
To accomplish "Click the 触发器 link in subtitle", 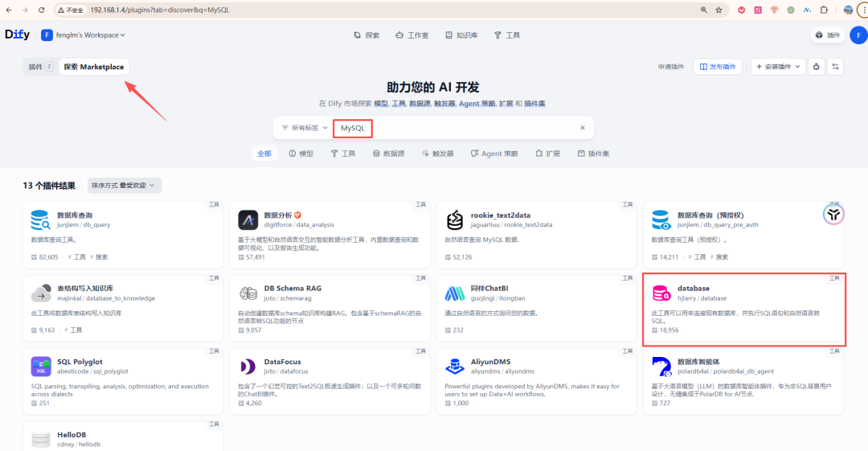I will pyautogui.click(x=444, y=104).
